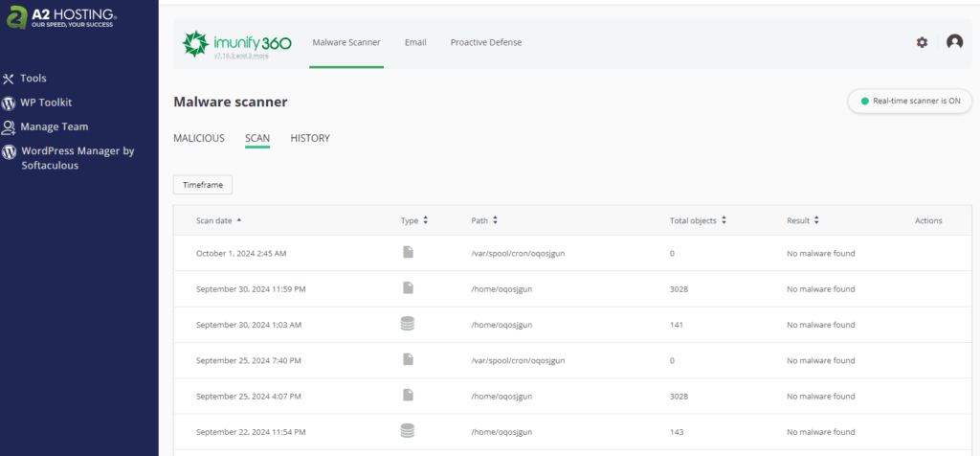Click total objects 3028 in September 25 row

pyautogui.click(x=679, y=396)
